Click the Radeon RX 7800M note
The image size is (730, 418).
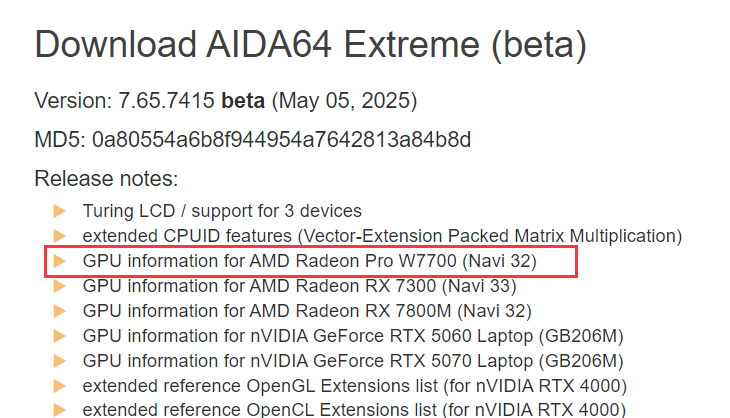click(x=307, y=311)
